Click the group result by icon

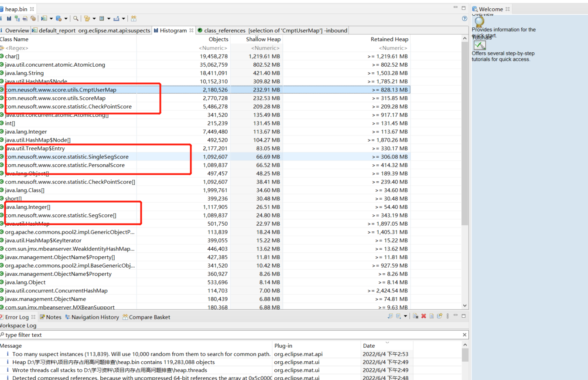point(87,18)
